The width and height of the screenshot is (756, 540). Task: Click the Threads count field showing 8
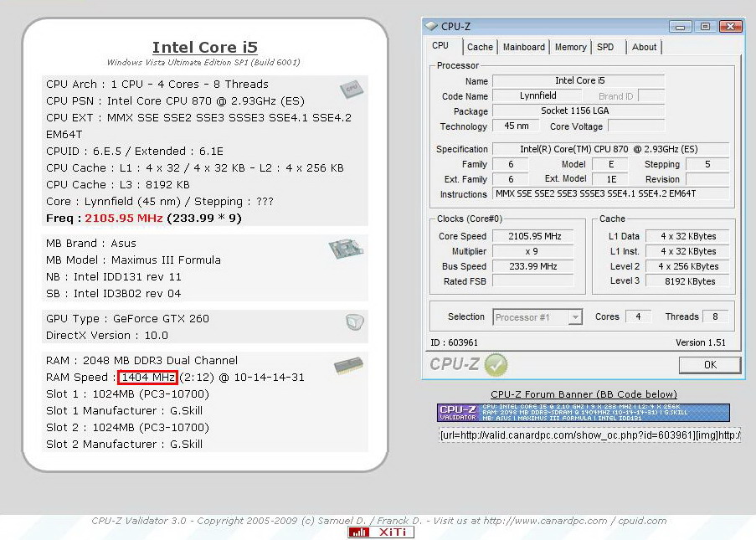(x=716, y=316)
